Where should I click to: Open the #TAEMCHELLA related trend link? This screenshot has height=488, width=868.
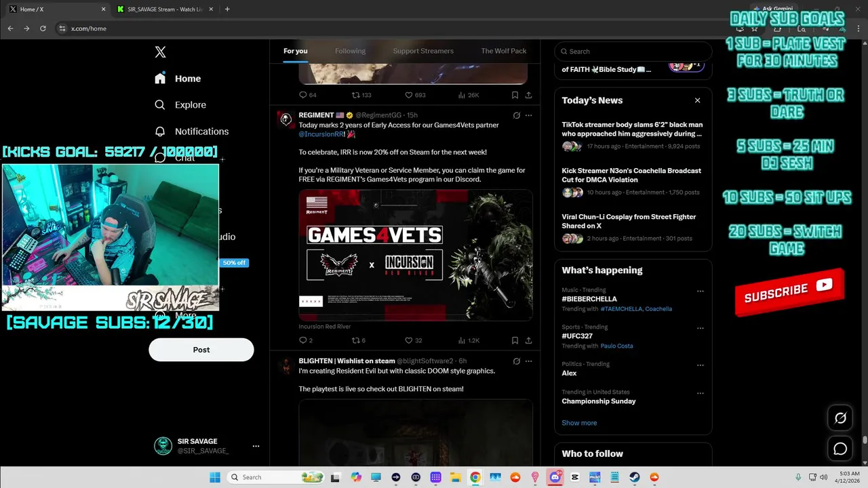(x=620, y=309)
